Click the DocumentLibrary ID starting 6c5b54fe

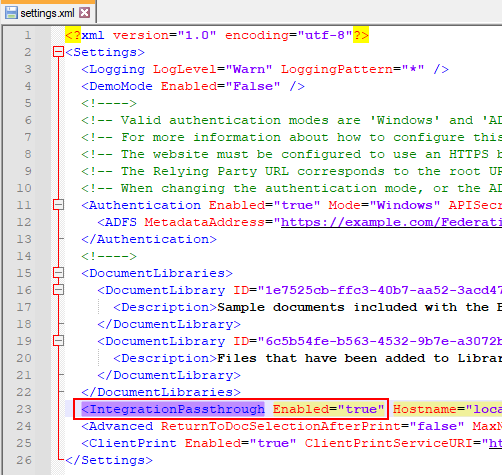[x=367, y=341]
